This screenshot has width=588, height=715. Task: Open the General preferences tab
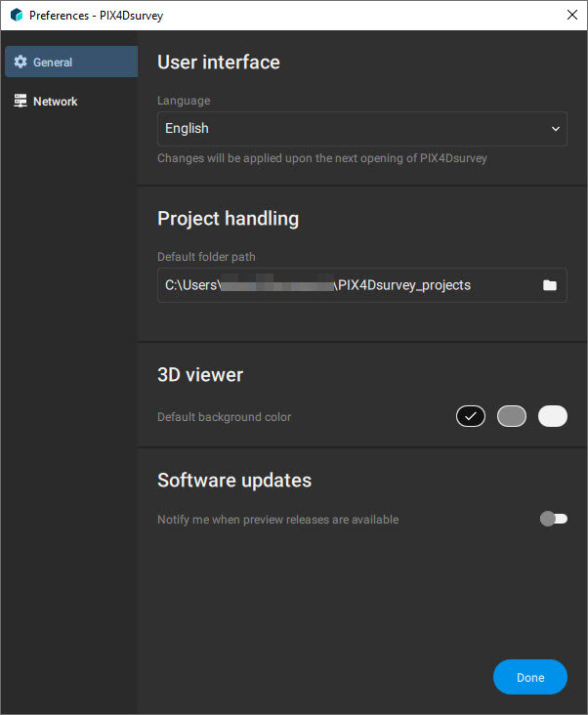[x=71, y=62]
